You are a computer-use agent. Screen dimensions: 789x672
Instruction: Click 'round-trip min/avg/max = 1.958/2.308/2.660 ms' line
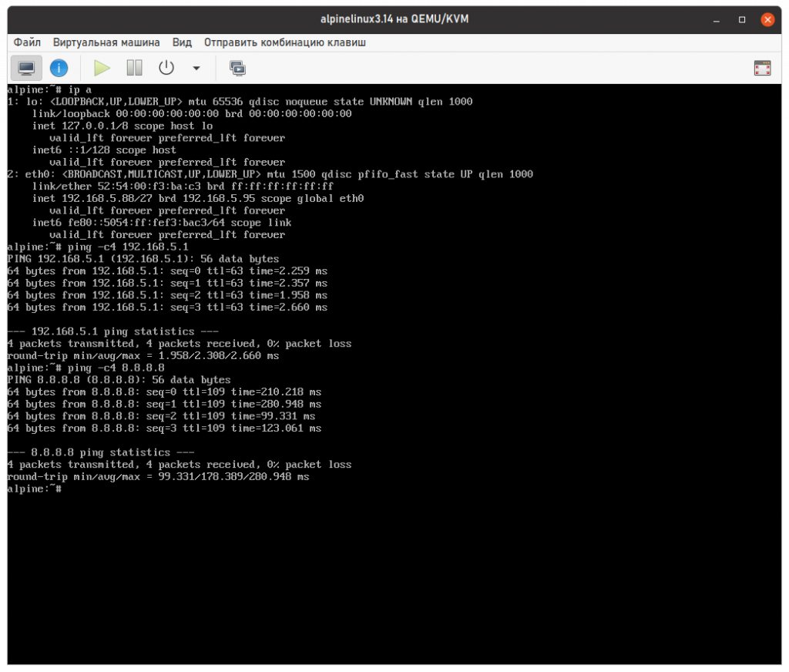(143, 355)
